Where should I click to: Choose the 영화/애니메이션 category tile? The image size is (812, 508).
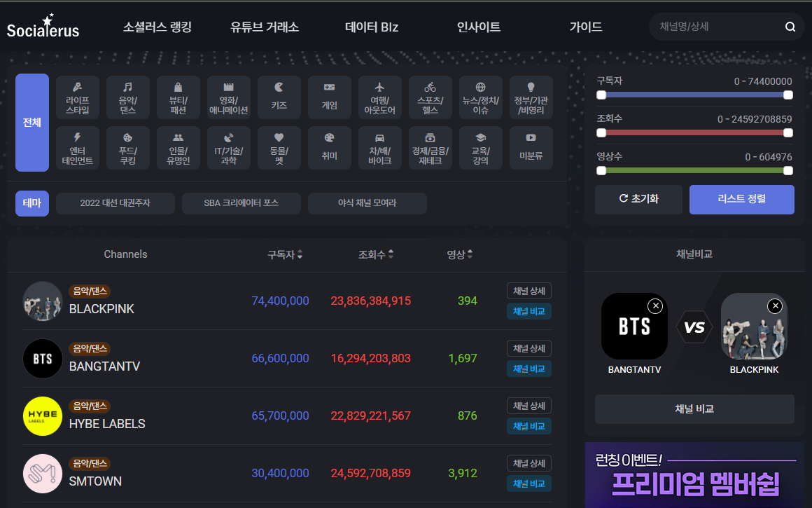pyautogui.click(x=228, y=97)
